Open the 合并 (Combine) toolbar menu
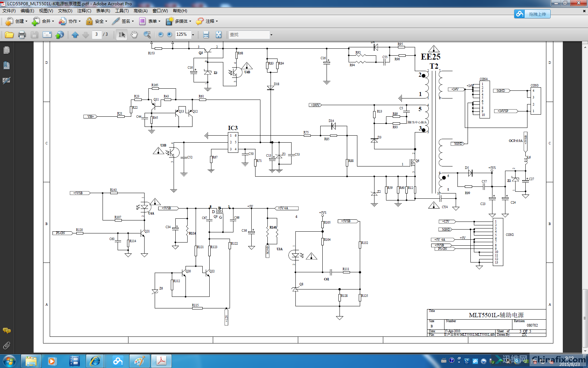The height and width of the screenshot is (368, 588). pyautogui.click(x=43, y=21)
